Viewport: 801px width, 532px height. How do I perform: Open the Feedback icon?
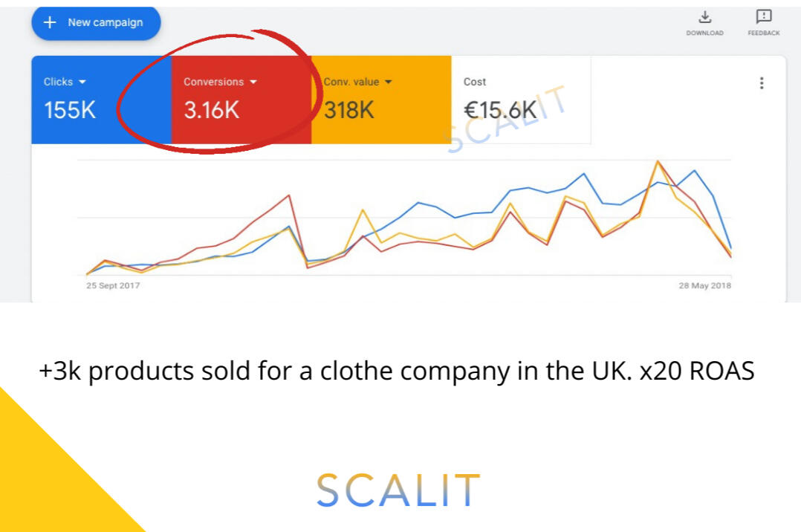point(764,17)
